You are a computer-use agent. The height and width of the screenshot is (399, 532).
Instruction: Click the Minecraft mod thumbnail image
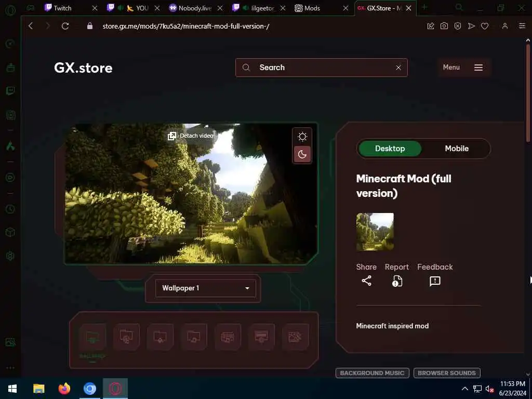375,232
